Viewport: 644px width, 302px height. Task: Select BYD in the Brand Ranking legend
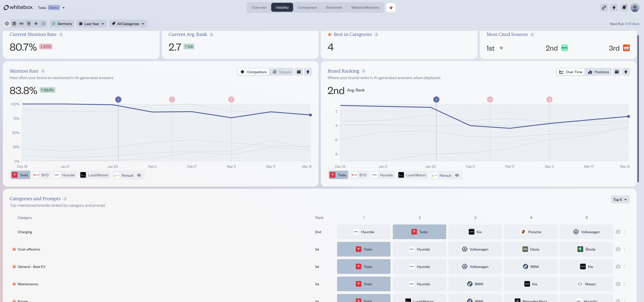359,175
